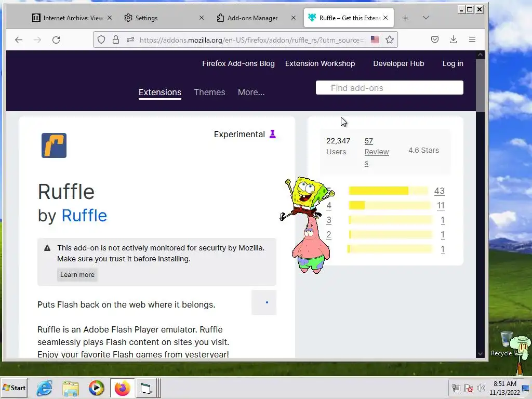The width and height of the screenshot is (532, 399).
Task: Bookmark this page with the star icon
Action: pyautogui.click(x=390, y=39)
